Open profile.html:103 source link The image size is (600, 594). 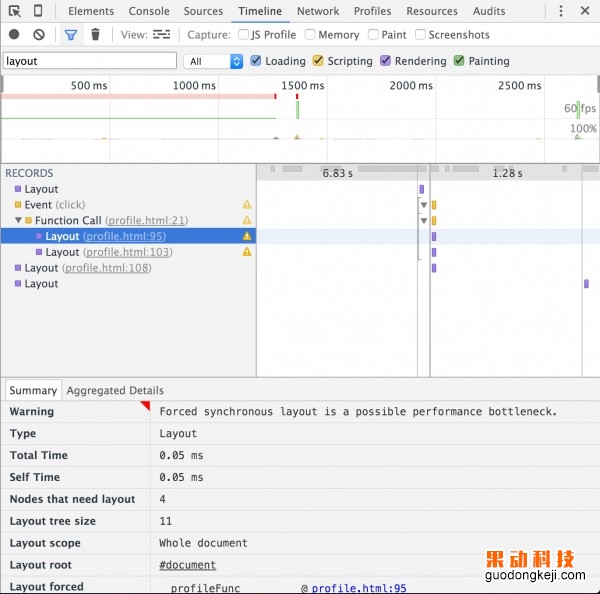pyautogui.click(x=128, y=252)
